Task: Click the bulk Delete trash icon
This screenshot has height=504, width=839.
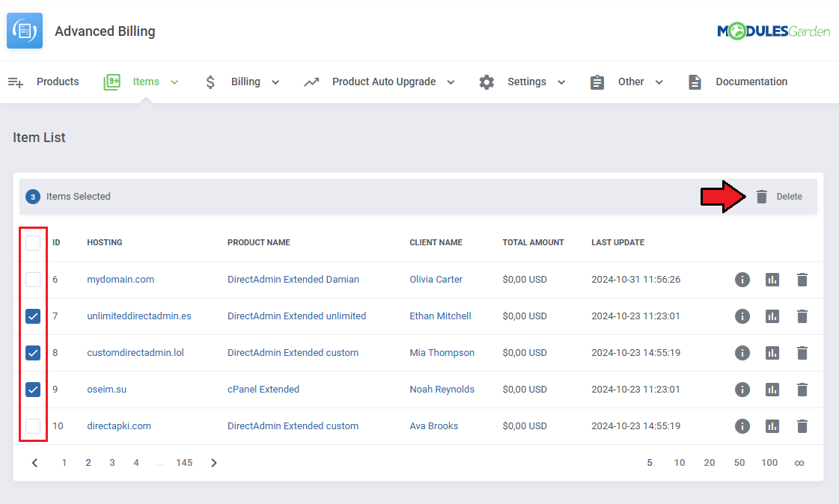Action: 761,197
